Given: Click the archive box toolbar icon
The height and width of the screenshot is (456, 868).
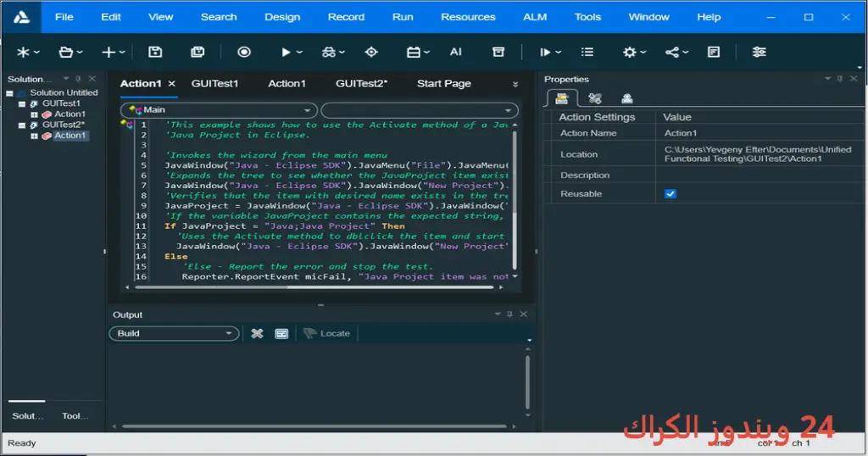Looking at the screenshot, I should point(498,52).
